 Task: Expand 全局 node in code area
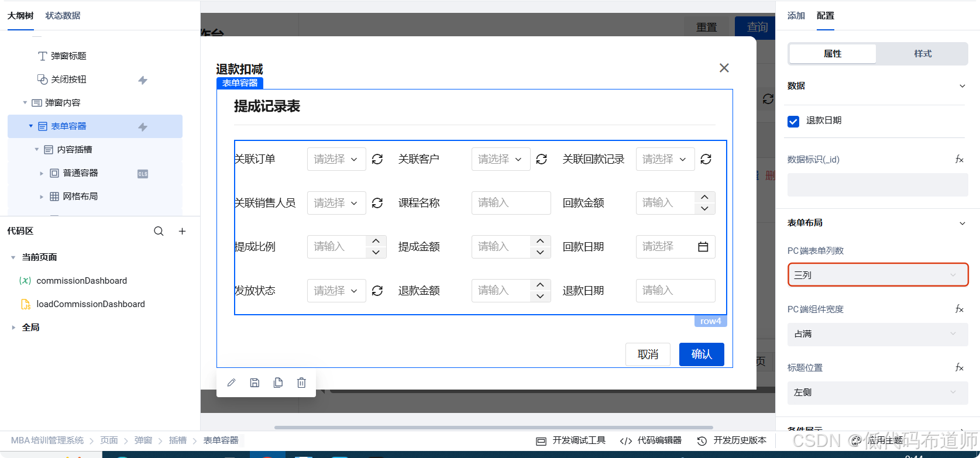click(13, 328)
